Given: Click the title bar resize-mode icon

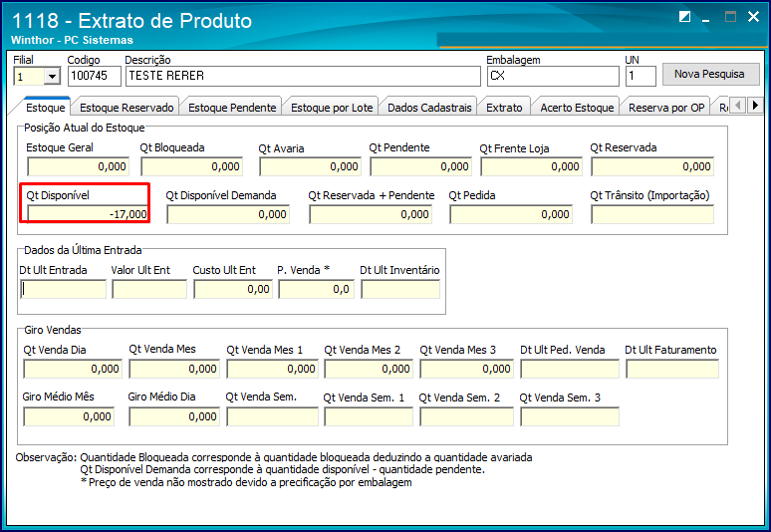Looking at the screenshot, I should tap(684, 17).
